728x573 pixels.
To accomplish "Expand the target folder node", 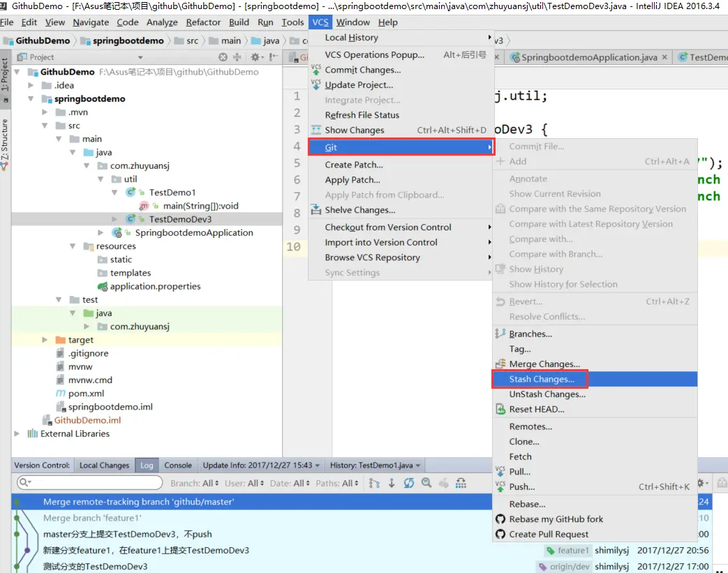I will [x=45, y=340].
